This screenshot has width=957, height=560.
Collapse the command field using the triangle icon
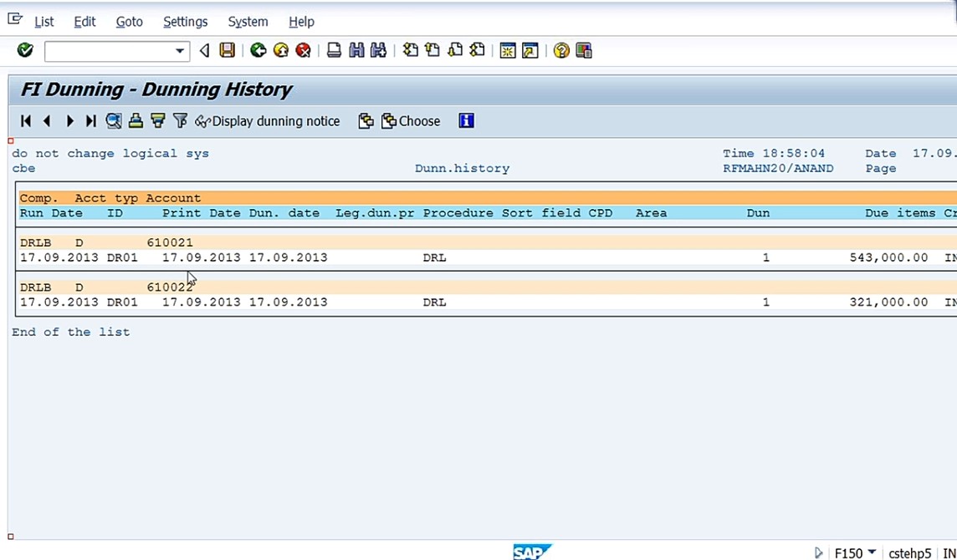(204, 51)
